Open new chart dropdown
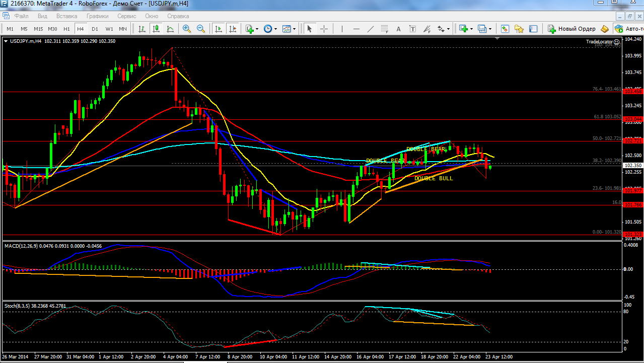 [x=466, y=29]
